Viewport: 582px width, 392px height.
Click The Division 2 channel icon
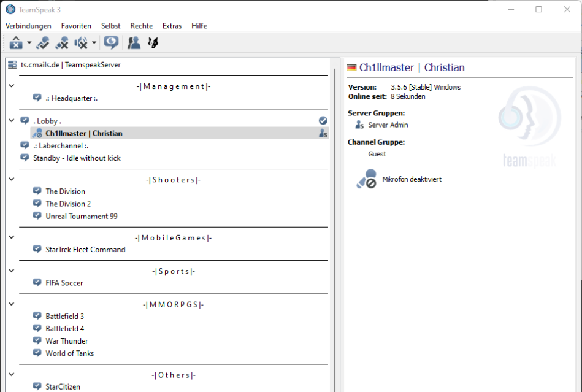click(x=37, y=203)
